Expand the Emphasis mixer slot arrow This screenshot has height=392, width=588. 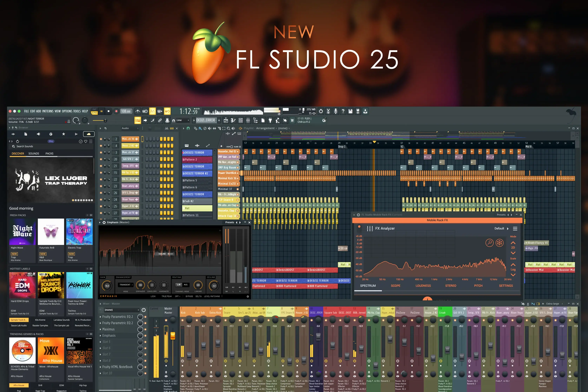[x=100, y=335]
